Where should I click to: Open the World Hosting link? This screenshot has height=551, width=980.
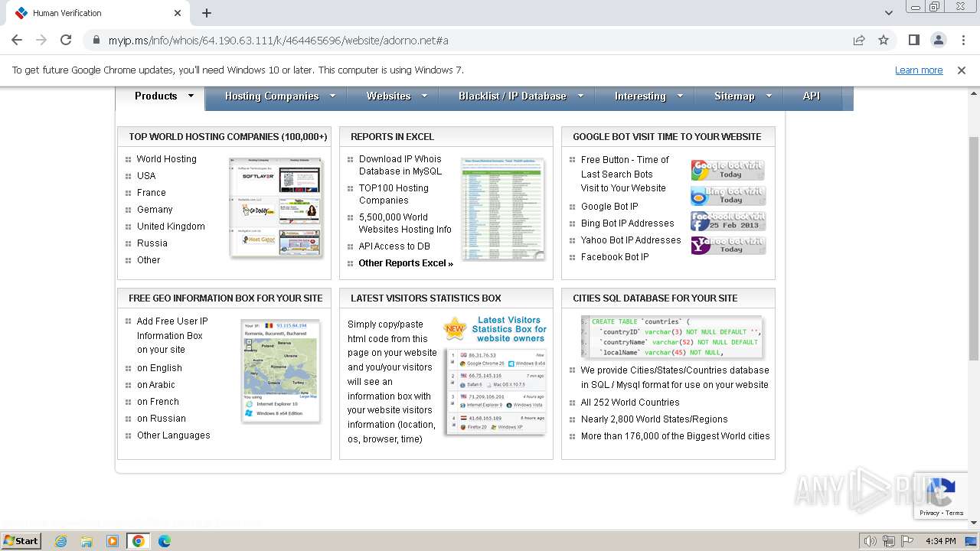coord(167,159)
